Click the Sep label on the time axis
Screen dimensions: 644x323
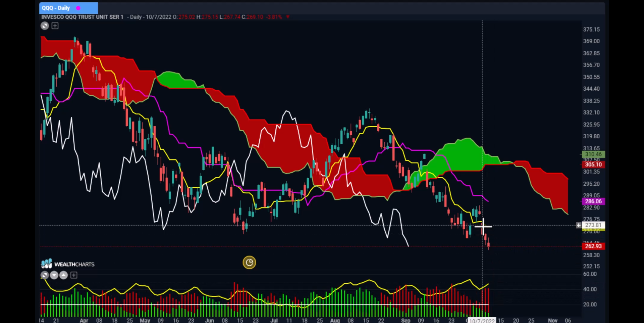406,320
